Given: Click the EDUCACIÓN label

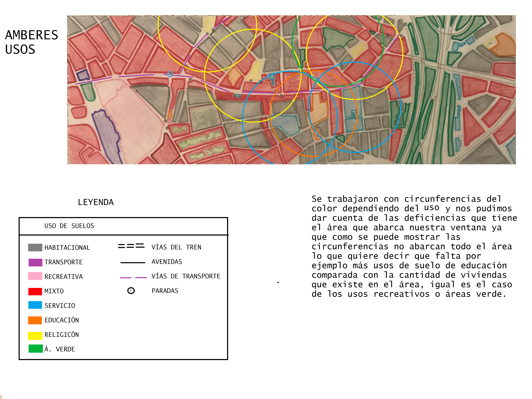Looking at the screenshot, I should pos(62,320).
